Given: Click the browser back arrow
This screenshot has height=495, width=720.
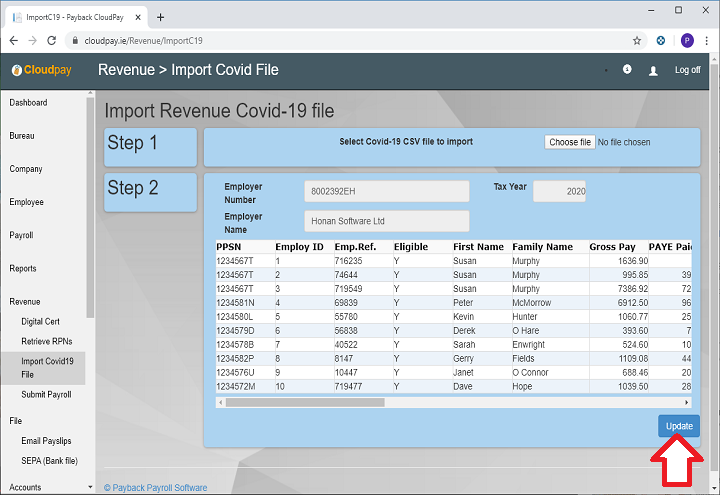Looking at the screenshot, I should click(x=14, y=41).
